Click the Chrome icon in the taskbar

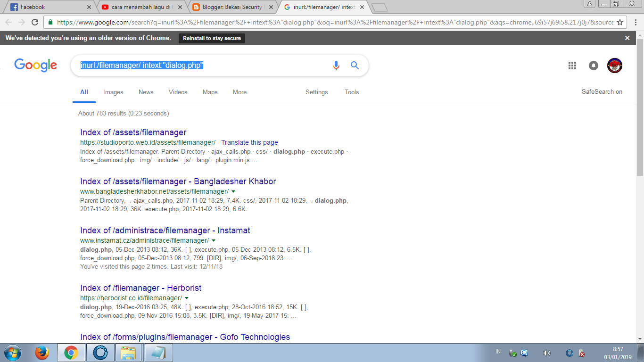click(71, 353)
